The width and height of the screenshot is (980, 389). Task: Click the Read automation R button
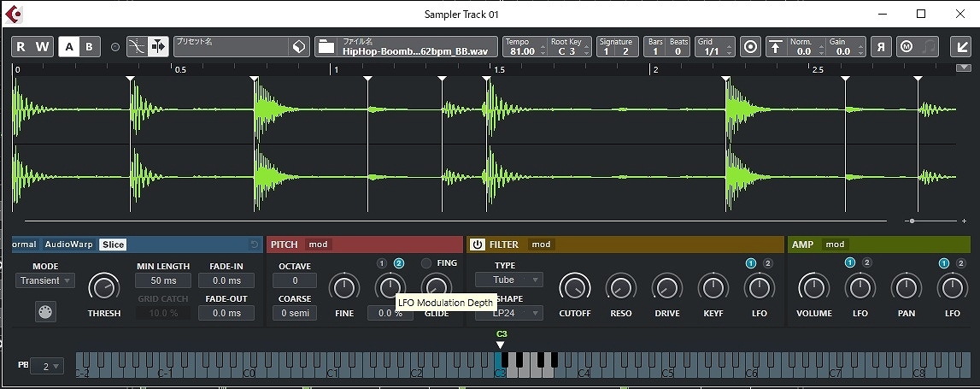point(21,47)
